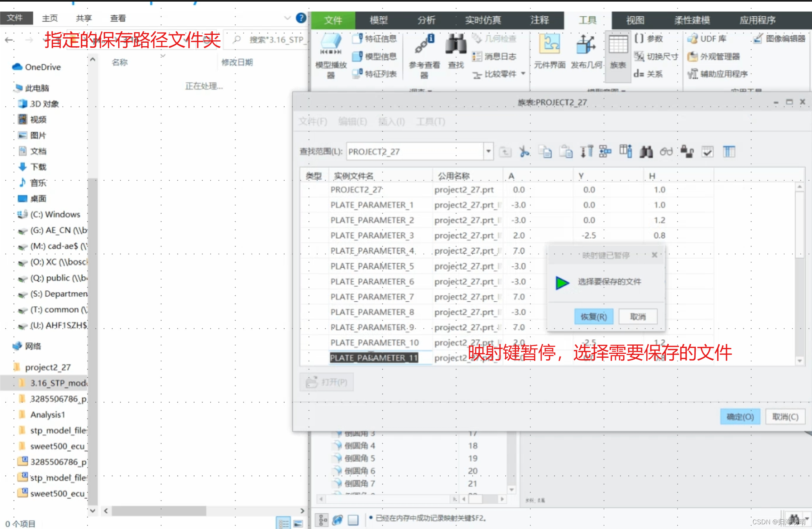Image resolution: width=812 pixels, height=529 pixels.
Task: Click the green play resume arrow
Action: (562, 282)
